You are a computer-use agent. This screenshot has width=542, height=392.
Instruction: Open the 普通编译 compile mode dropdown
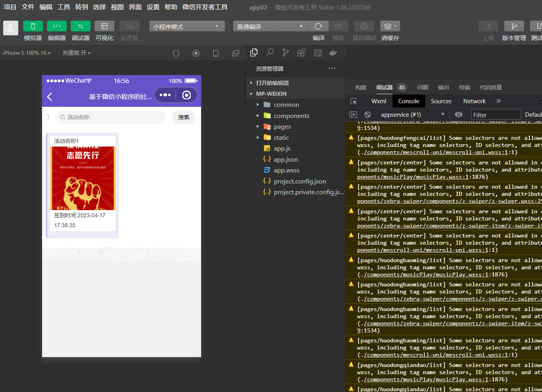click(x=271, y=26)
